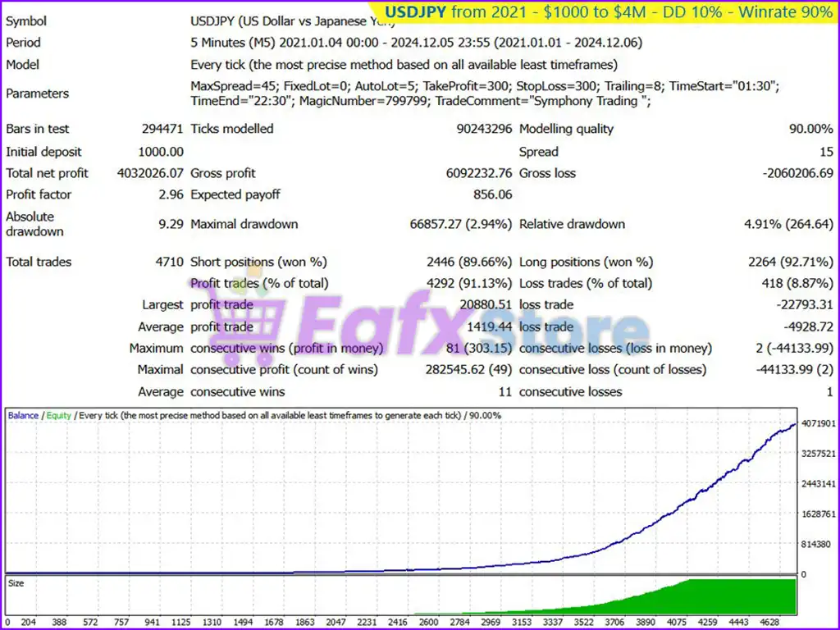
Task: Click the "2416" x-axis trade number
Action: tap(398, 623)
